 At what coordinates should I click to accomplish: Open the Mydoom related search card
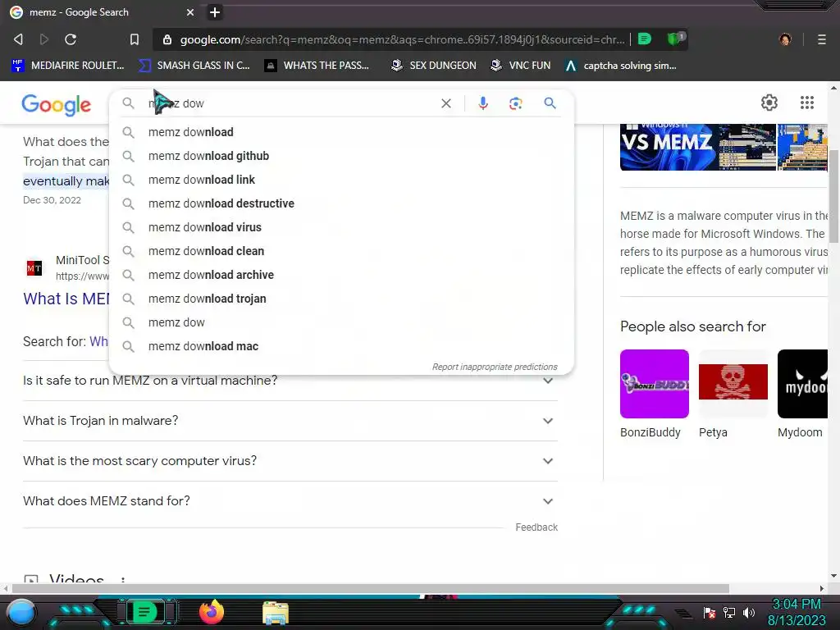click(802, 395)
